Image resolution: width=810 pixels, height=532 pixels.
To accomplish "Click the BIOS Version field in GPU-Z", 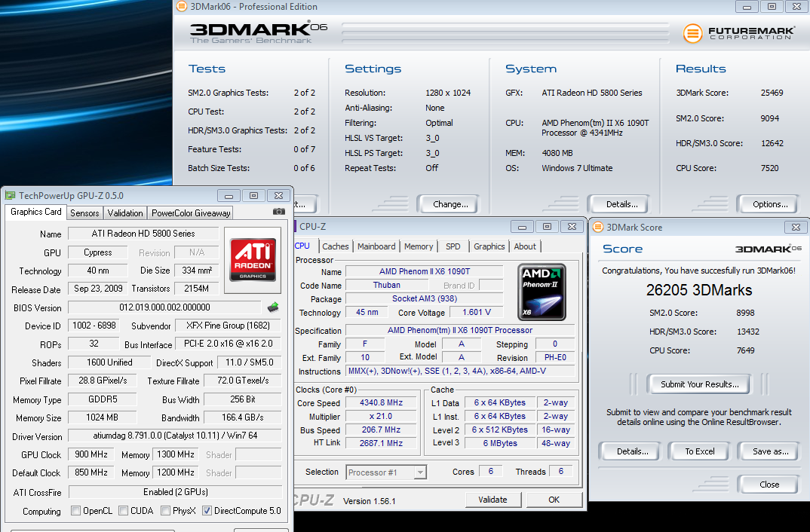I will (164, 307).
